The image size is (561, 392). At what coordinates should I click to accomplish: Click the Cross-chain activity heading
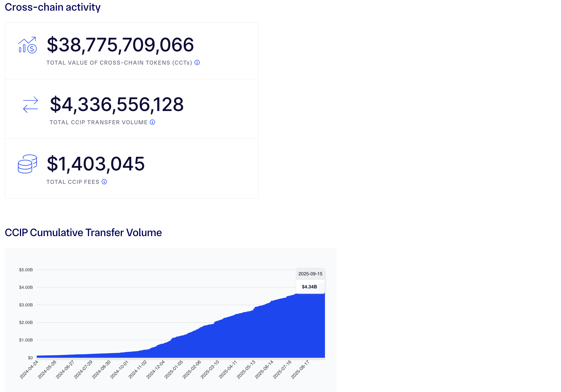[52, 7]
